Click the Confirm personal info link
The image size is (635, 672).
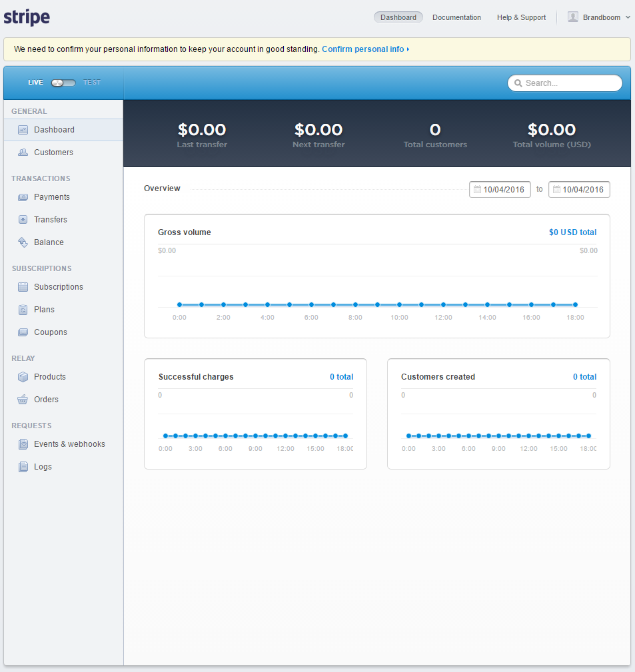pyautogui.click(x=363, y=49)
